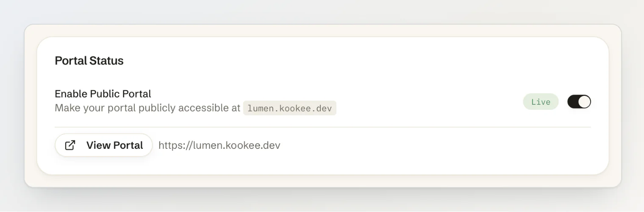This screenshot has height=212, width=644.
Task: Click the Live status badge
Action: tap(541, 102)
